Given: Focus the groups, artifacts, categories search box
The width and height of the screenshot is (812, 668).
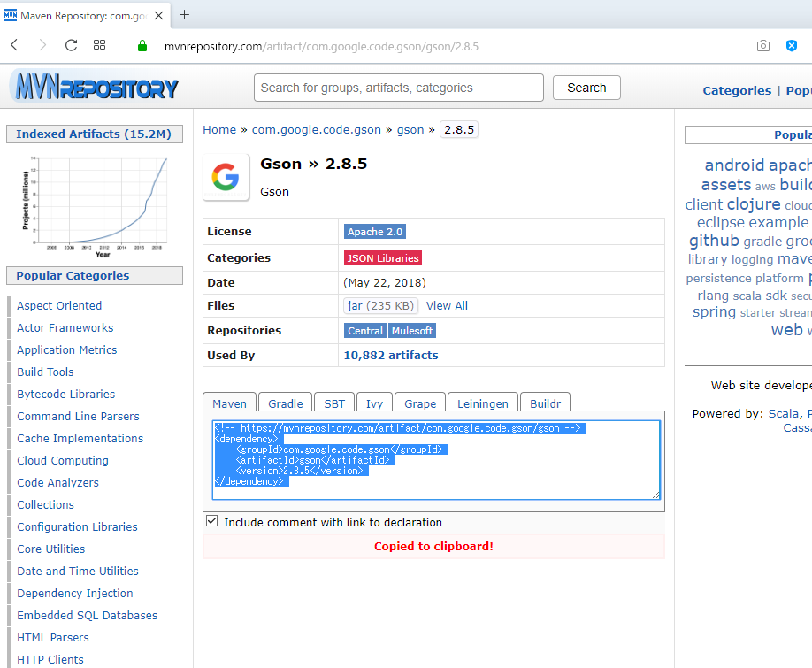Looking at the screenshot, I should pyautogui.click(x=399, y=88).
